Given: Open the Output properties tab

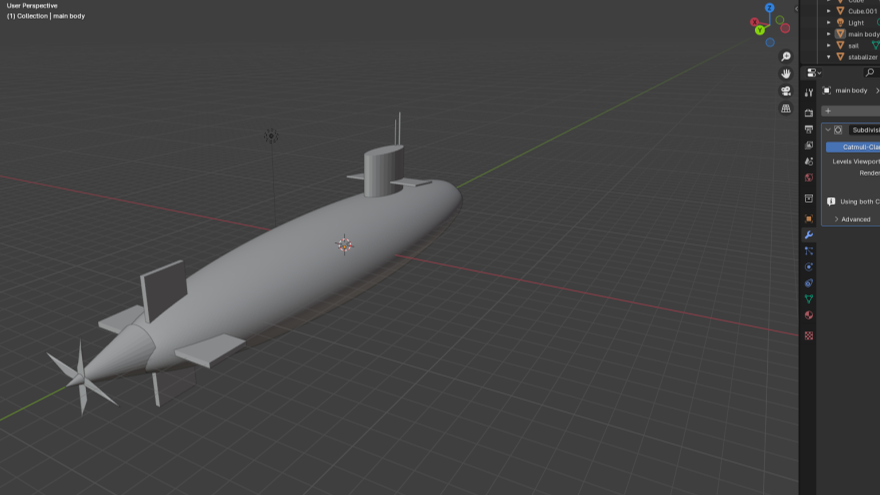Looking at the screenshot, I should [809, 129].
